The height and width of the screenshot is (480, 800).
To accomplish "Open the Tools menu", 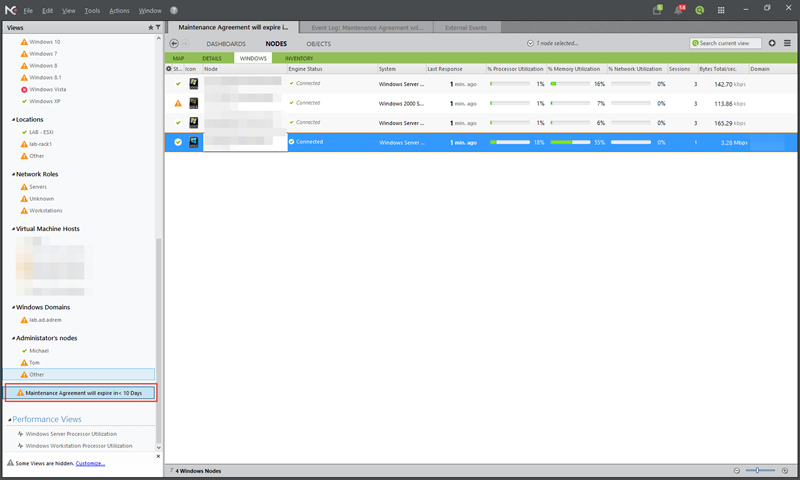I will click(92, 10).
